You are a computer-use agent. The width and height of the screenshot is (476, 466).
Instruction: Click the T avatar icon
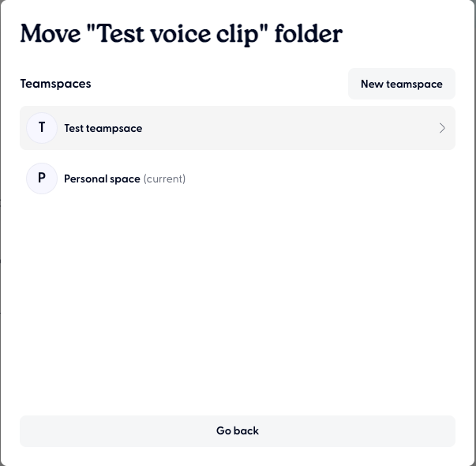point(42,128)
